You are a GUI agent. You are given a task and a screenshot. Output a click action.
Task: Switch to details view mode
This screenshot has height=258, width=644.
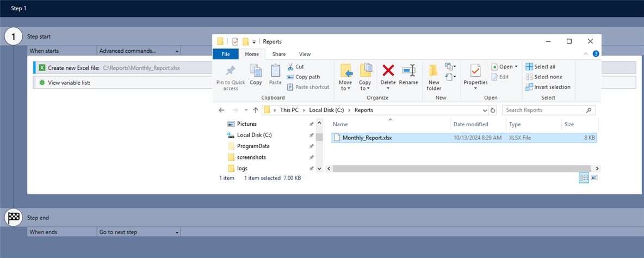[584, 177]
